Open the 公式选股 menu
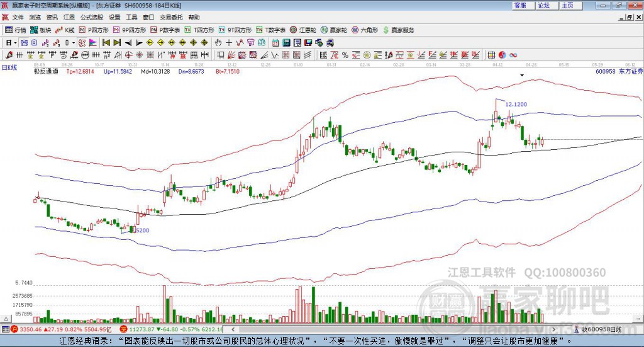This screenshot has width=644, height=347. [92, 17]
